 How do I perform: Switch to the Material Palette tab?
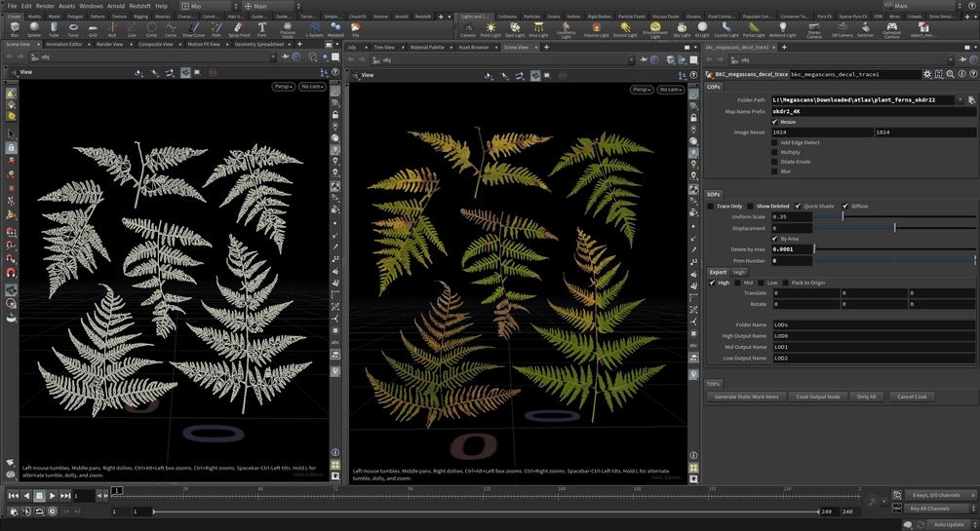(x=427, y=48)
